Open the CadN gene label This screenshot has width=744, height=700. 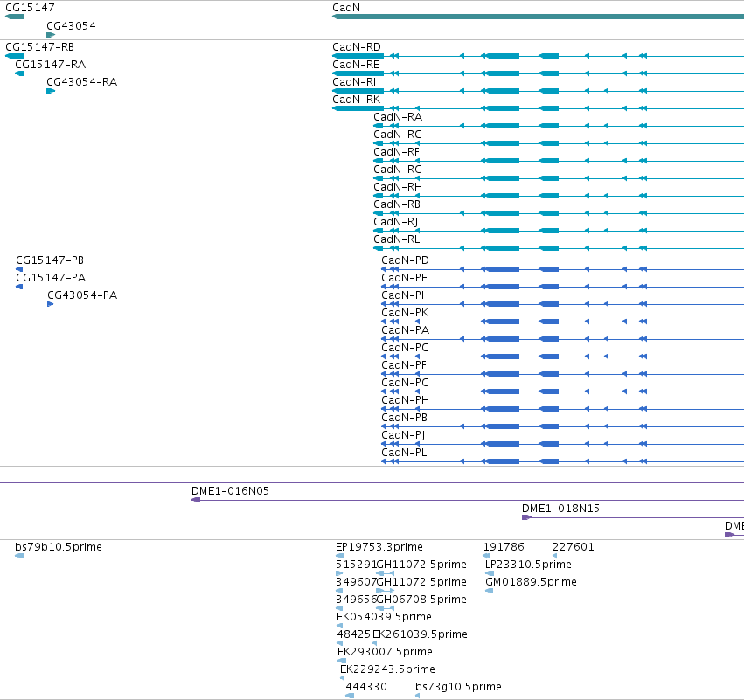(346, 8)
